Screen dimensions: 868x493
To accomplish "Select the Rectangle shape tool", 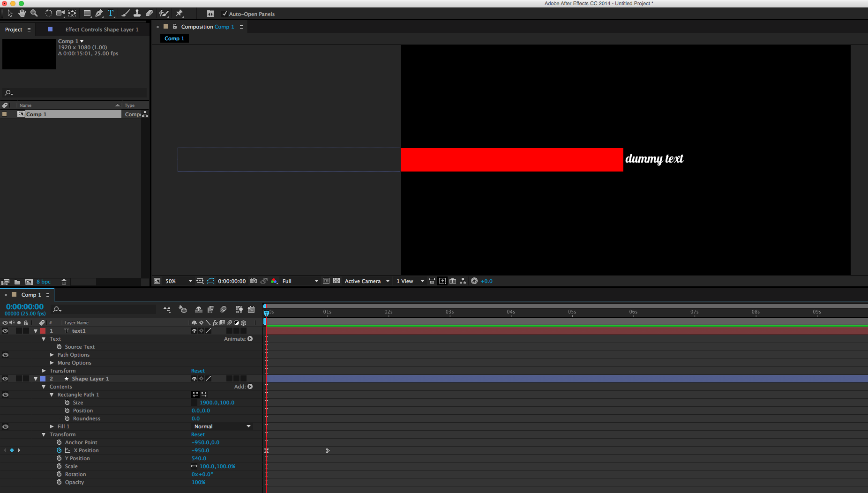I will point(87,13).
